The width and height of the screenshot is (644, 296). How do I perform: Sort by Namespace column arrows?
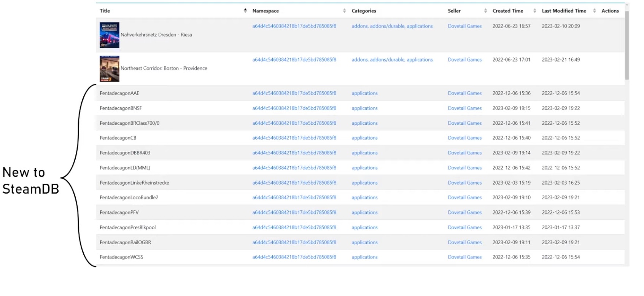[x=344, y=11]
